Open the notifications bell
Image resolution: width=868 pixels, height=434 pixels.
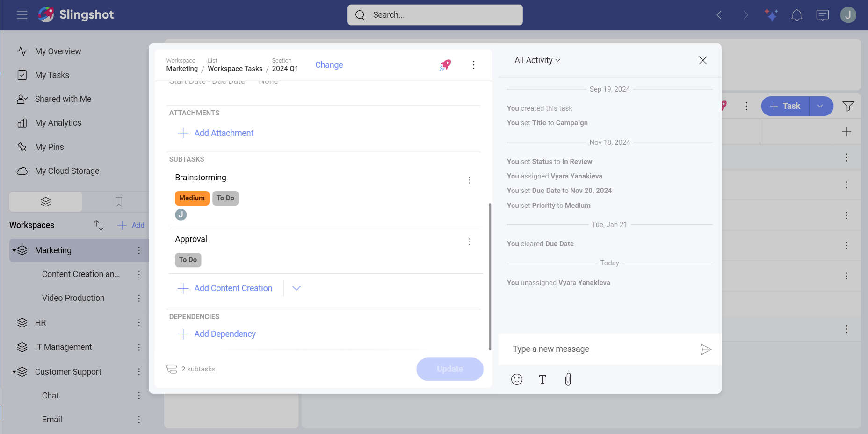(796, 15)
